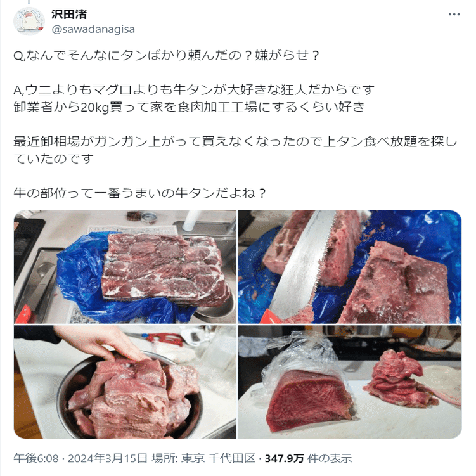Click the 件の表示 views label
The width and height of the screenshot is (476, 476).
coord(330,458)
